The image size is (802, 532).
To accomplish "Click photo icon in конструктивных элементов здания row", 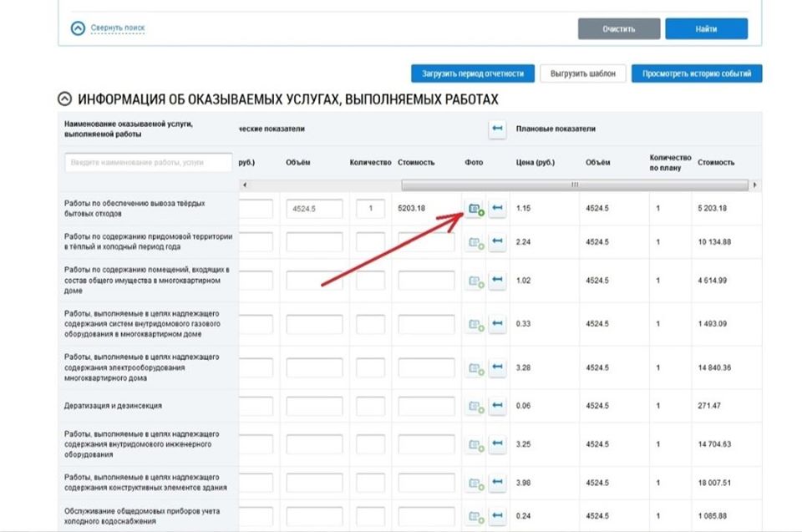I will click(476, 484).
